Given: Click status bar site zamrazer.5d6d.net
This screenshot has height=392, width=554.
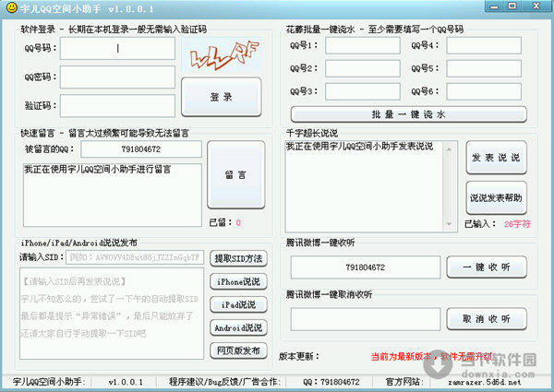Looking at the screenshot, I should (x=485, y=382).
